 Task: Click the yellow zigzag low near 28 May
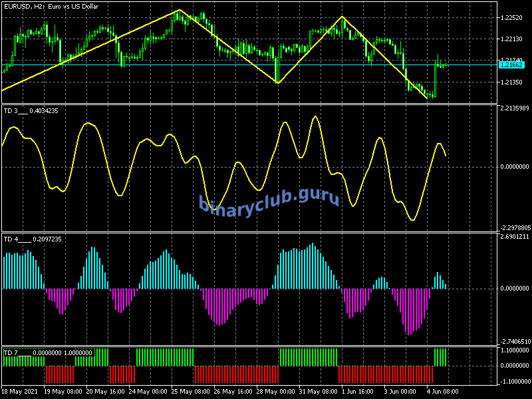[x=277, y=82]
